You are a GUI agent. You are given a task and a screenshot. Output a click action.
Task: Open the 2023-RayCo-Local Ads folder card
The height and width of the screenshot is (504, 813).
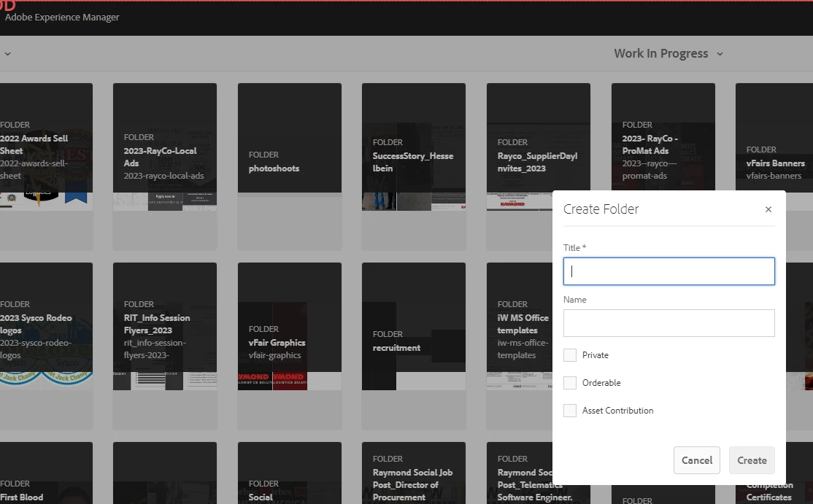click(x=165, y=167)
